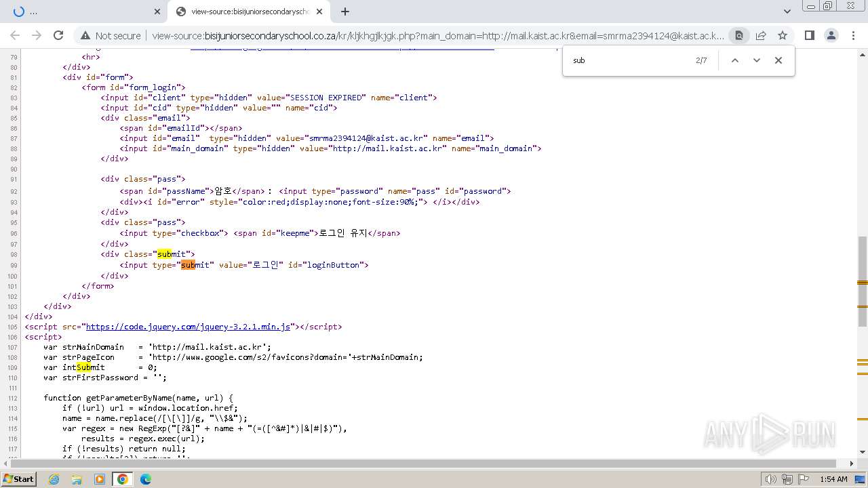The width and height of the screenshot is (868, 488).
Task: Click 'intSubmit' variable on line 109
Action: pos(83,367)
